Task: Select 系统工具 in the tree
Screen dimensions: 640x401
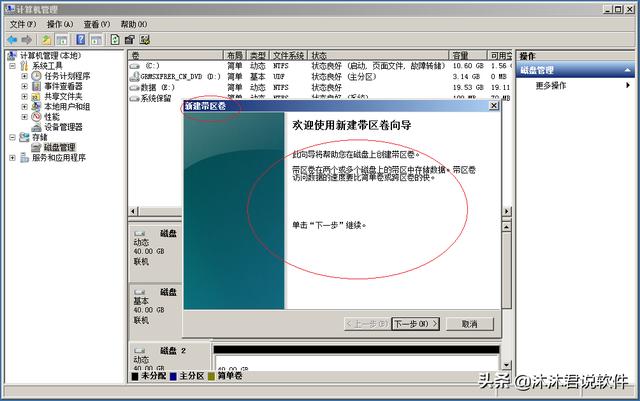Action: 47,66
